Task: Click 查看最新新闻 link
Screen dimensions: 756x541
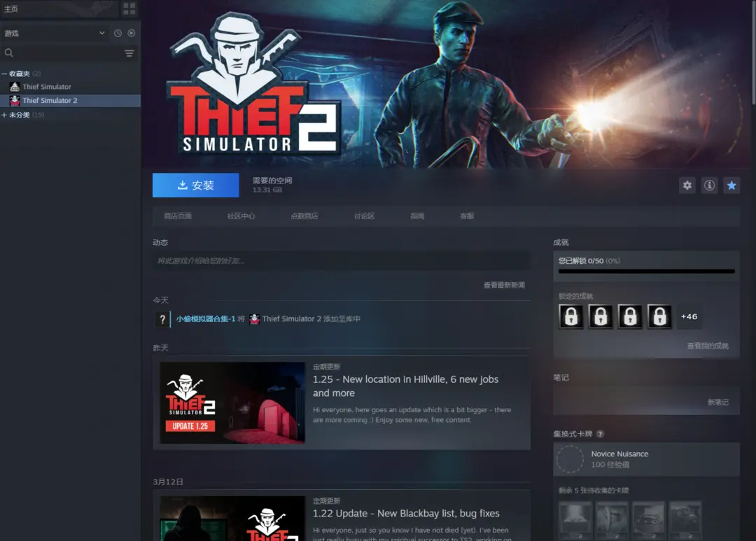Action: 504,285
